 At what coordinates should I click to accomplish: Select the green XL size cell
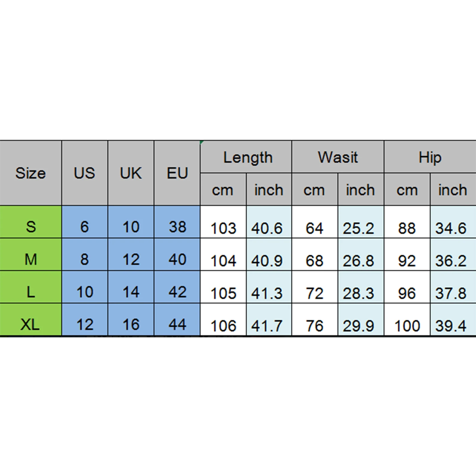[x=31, y=320]
